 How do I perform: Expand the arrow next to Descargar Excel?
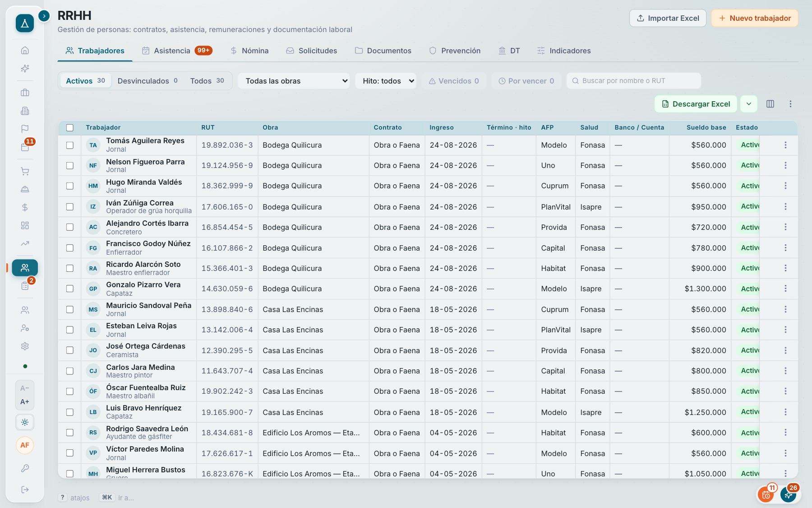(x=748, y=104)
